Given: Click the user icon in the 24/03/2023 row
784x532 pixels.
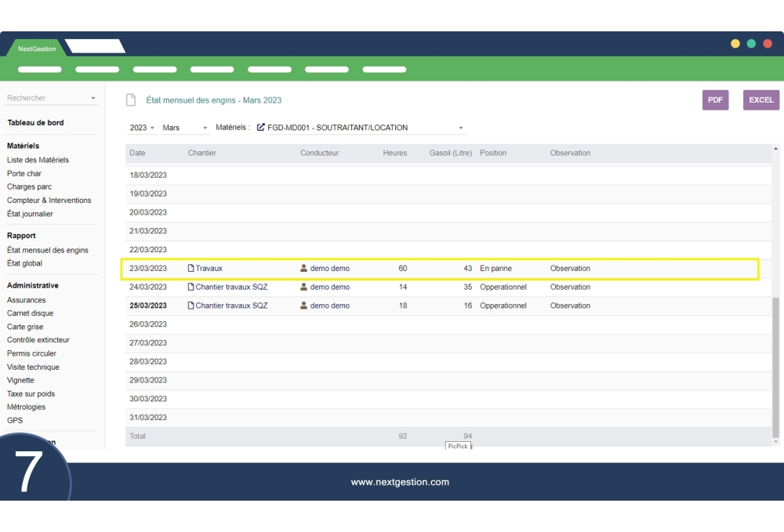Looking at the screenshot, I should click(304, 288).
